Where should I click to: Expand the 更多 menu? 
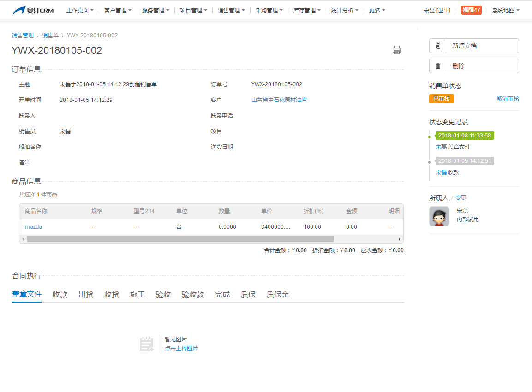point(377,10)
